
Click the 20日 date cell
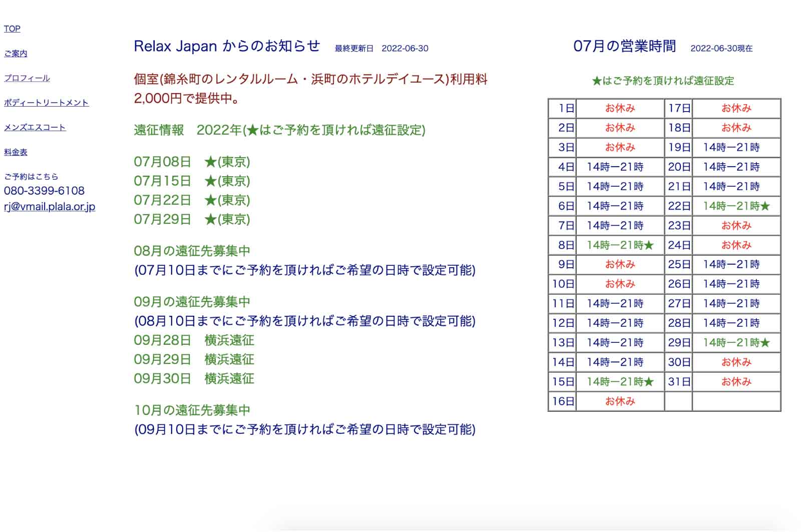(x=679, y=167)
